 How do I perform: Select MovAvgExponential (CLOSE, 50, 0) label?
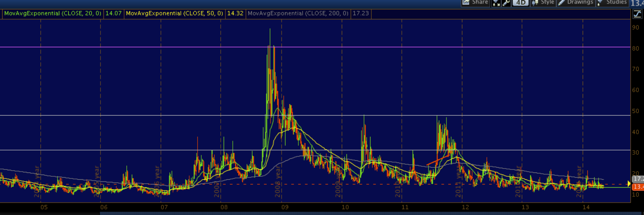click(x=174, y=13)
